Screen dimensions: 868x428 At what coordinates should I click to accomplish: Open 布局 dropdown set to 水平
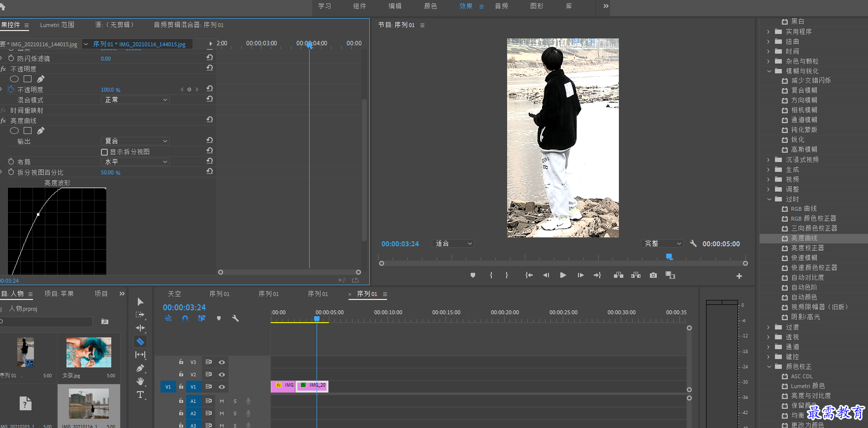tap(135, 162)
